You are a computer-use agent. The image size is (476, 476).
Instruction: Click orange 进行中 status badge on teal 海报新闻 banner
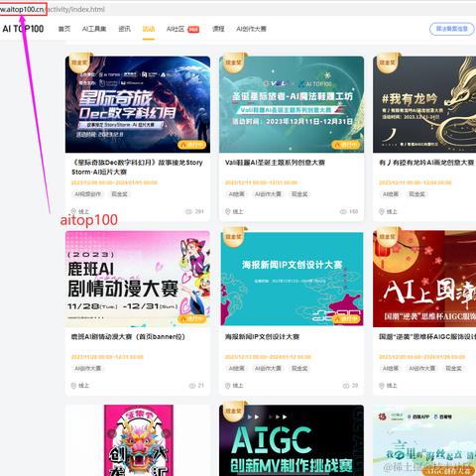click(346, 318)
